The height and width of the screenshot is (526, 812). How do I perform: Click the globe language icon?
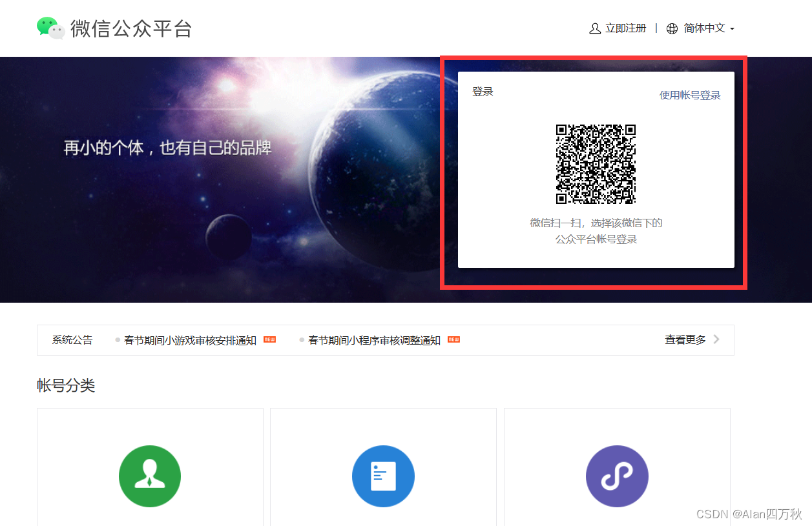point(672,28)
